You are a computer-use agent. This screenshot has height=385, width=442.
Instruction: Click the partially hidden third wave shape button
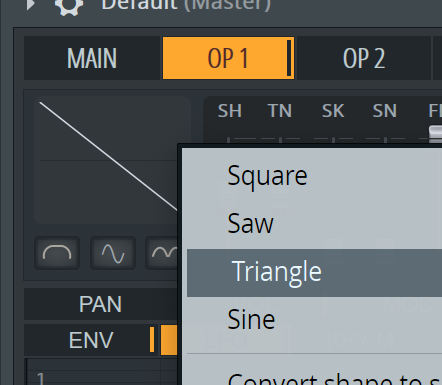coord(162,253)
